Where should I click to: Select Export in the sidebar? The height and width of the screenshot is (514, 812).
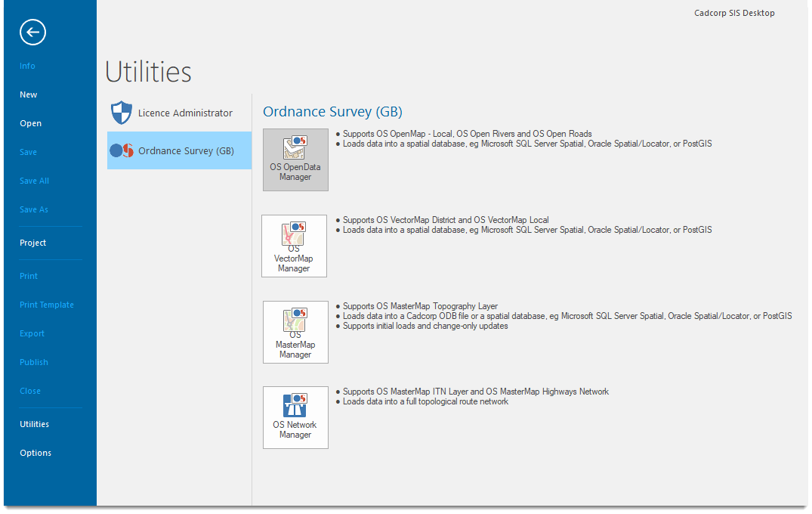[32, 333]
